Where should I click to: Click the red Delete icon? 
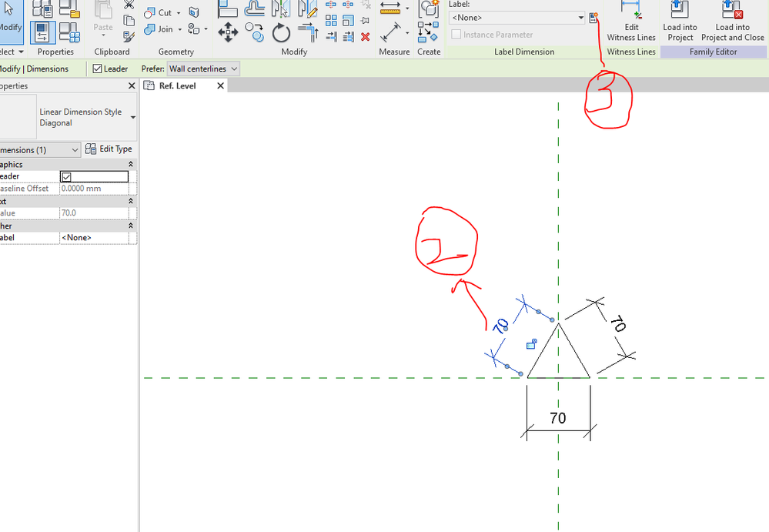[365, 37]
